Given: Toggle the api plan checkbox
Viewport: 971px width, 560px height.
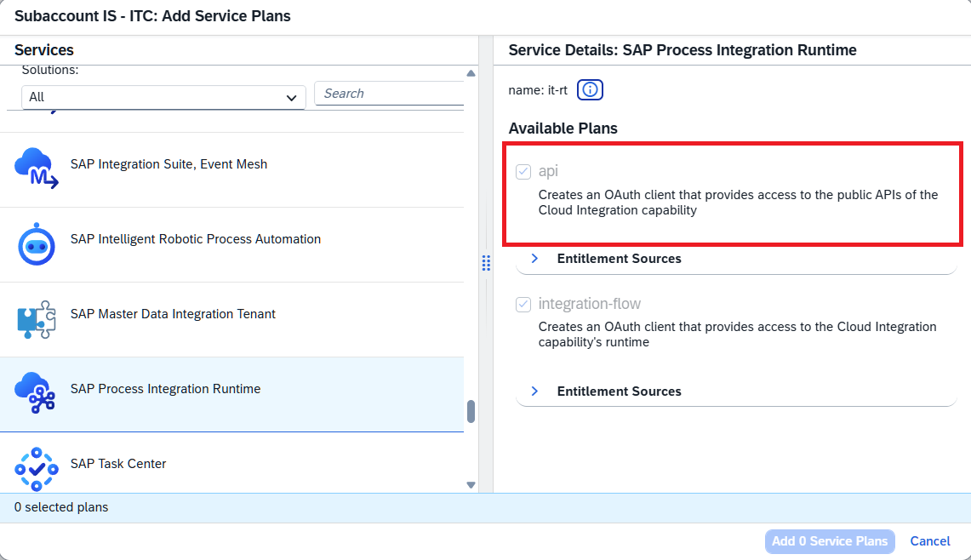Looking at the screenshot, I should coord(523,172).
